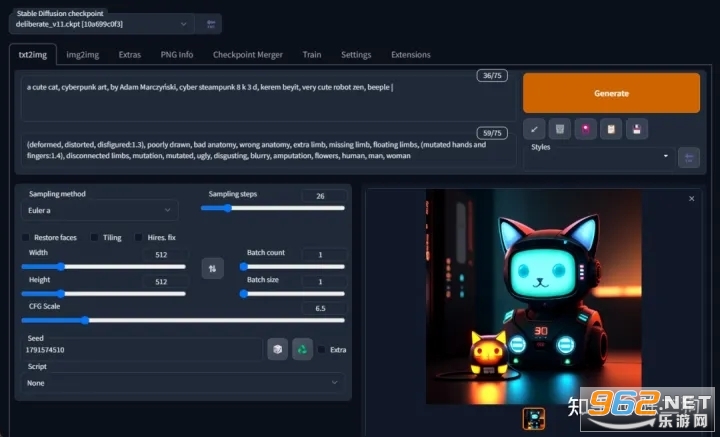Viewport: 720px width, 437px height.
Task: Save the current prompt as a style with the floppy disk icon
Action: (x=636, y=129)
